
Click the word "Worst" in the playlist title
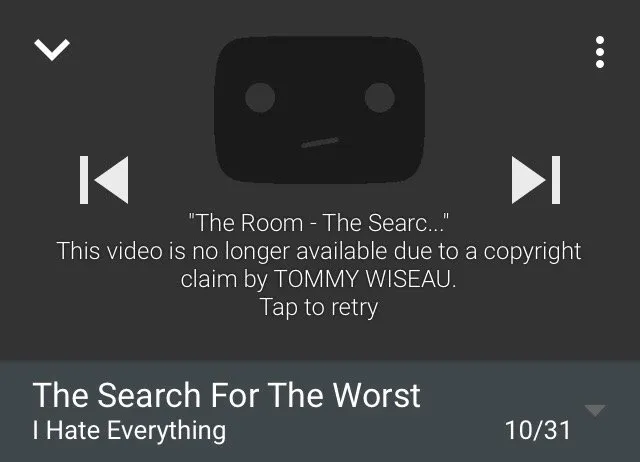pos(376,395)
